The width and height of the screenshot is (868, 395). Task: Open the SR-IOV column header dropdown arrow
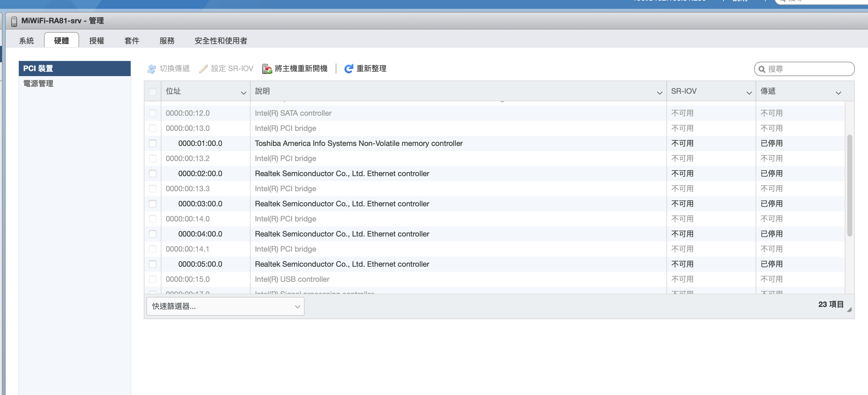[x=749, y=93]
